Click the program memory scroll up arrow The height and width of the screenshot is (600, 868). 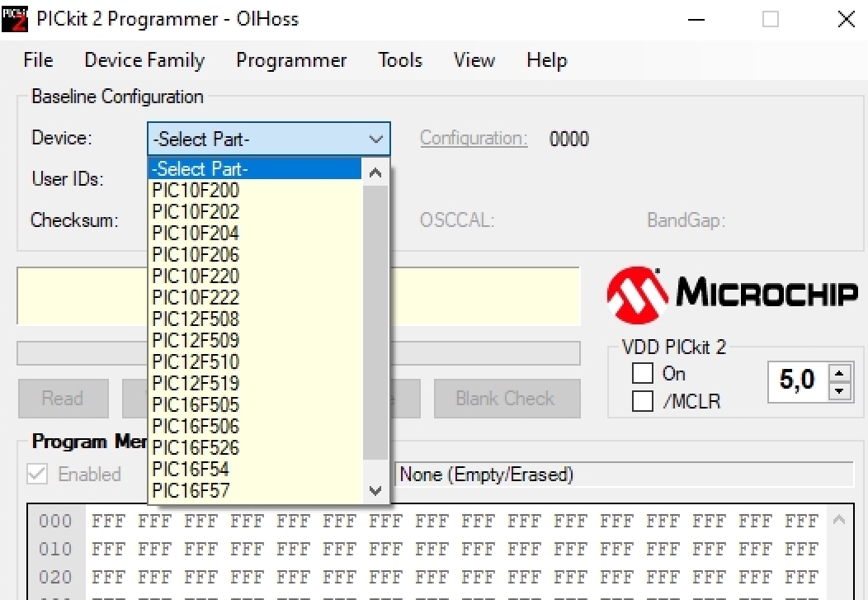[x=840, y=520]
